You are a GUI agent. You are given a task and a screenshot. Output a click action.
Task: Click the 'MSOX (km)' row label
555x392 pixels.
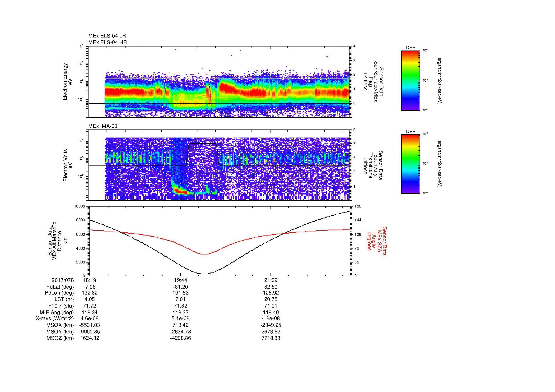[60, 325]
